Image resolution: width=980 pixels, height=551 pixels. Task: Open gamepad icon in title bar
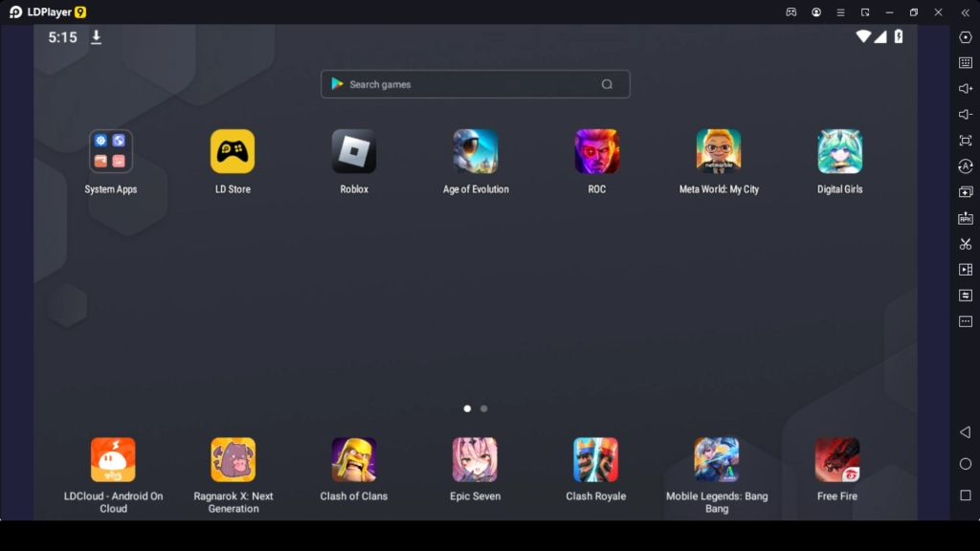[x=791, y=11]
